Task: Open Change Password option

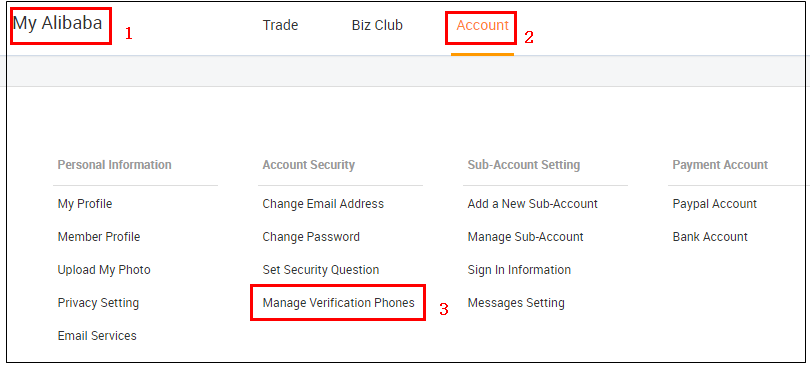Action: point(311,237)
